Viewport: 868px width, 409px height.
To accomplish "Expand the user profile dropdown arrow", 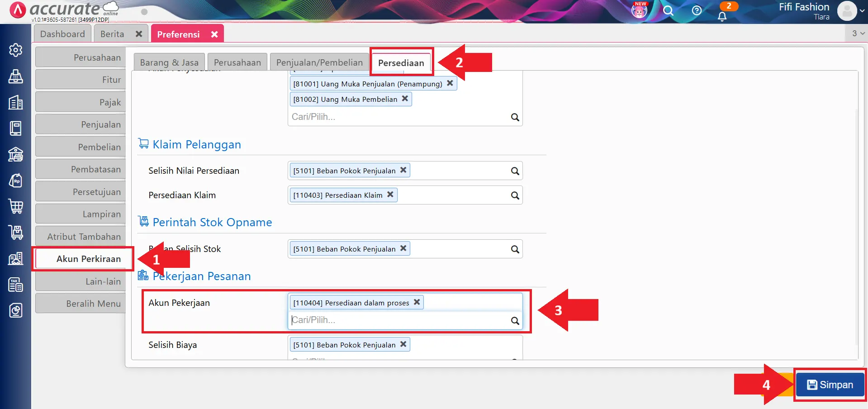I will pyautogui.click(x=862, y=11).
